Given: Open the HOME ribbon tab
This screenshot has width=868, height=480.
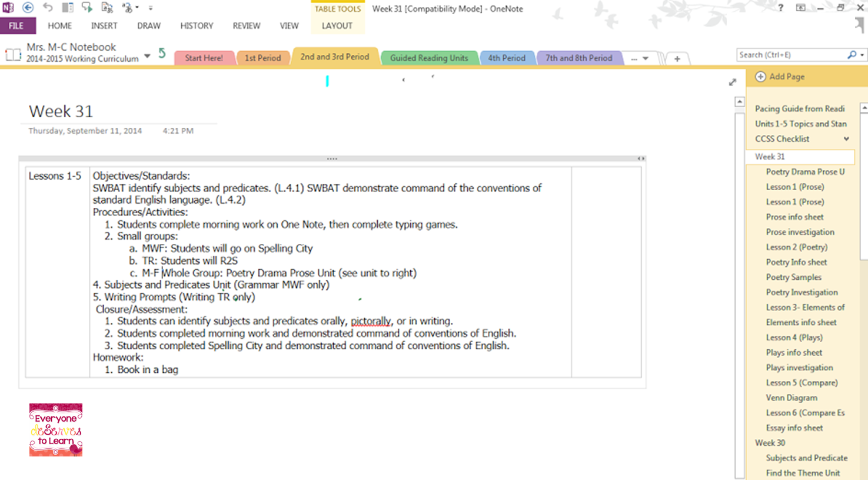Looking at the screenshot, I should pyautogui.click(x=59, y=26).
